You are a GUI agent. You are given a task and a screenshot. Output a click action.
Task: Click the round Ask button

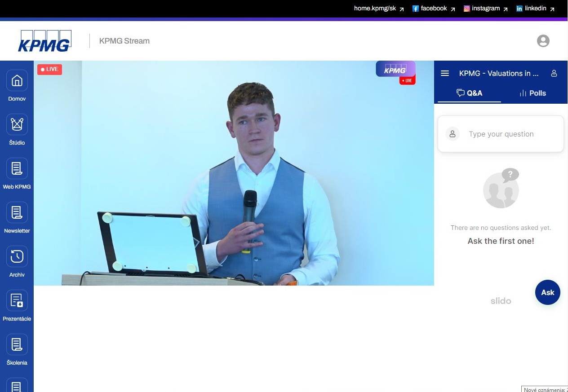[548, 292]
